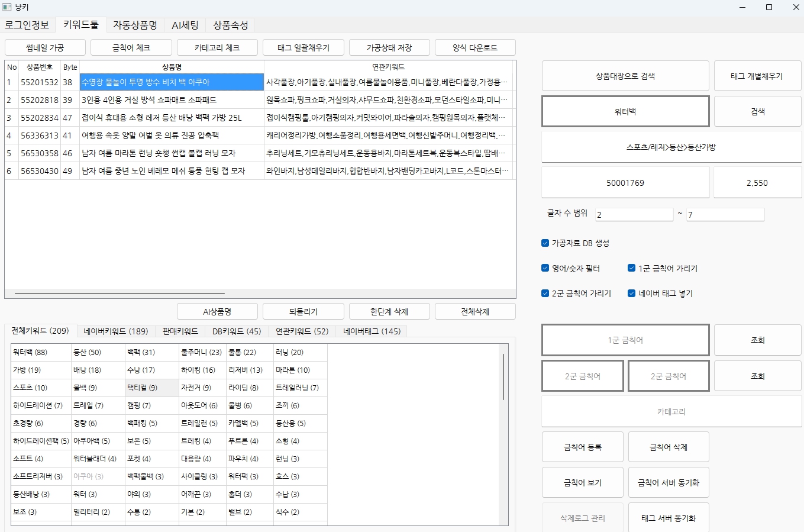The height and width of the screenshot is (532, 804).
Task: Edit the minimum 글자 수 범위 field
Action: coord(634,214)
